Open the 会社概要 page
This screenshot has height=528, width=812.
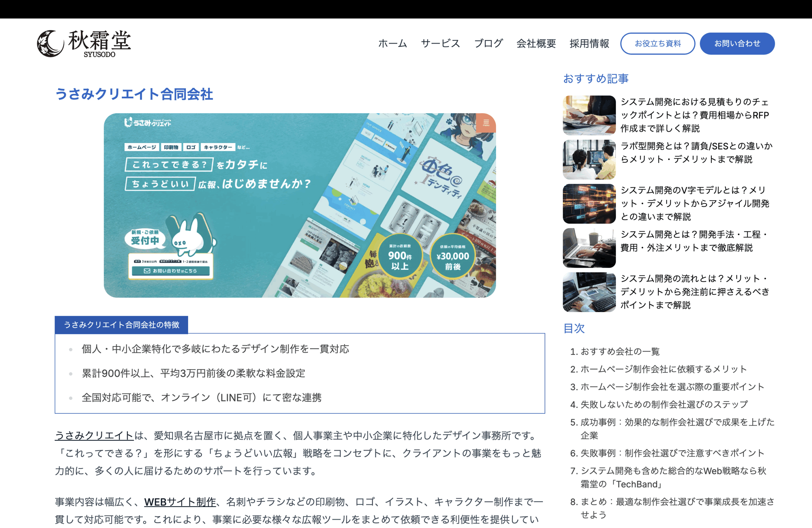click(x=536, y=43)
